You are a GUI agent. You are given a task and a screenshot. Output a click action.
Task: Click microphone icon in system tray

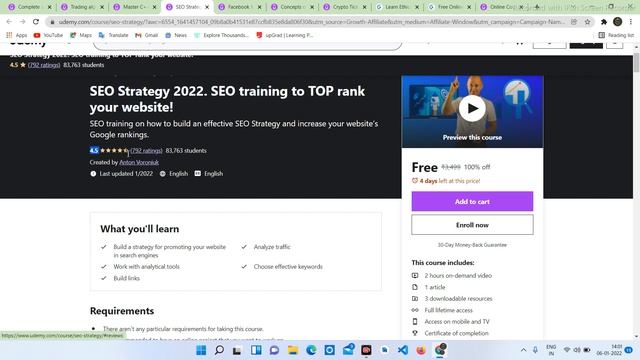tap(535, 350)
